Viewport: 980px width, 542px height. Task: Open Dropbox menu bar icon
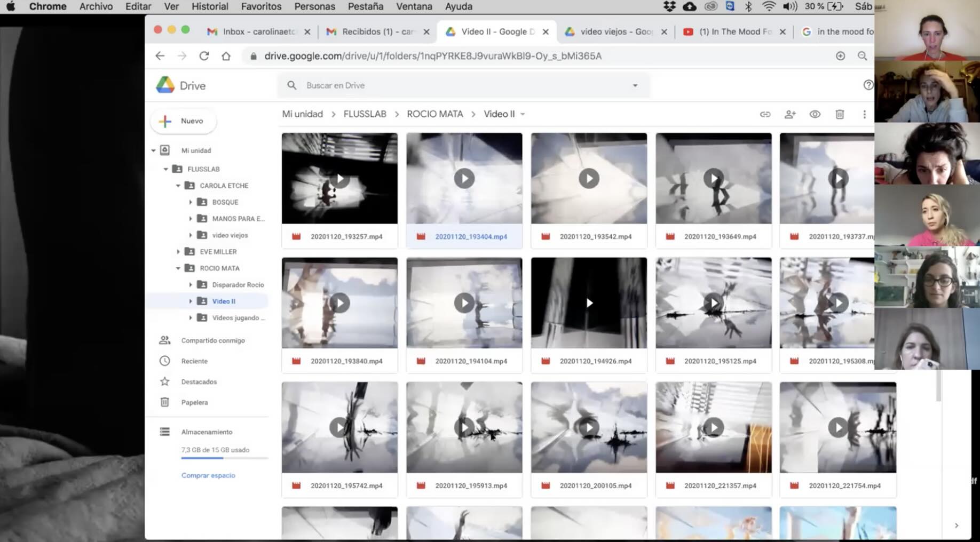669,6
